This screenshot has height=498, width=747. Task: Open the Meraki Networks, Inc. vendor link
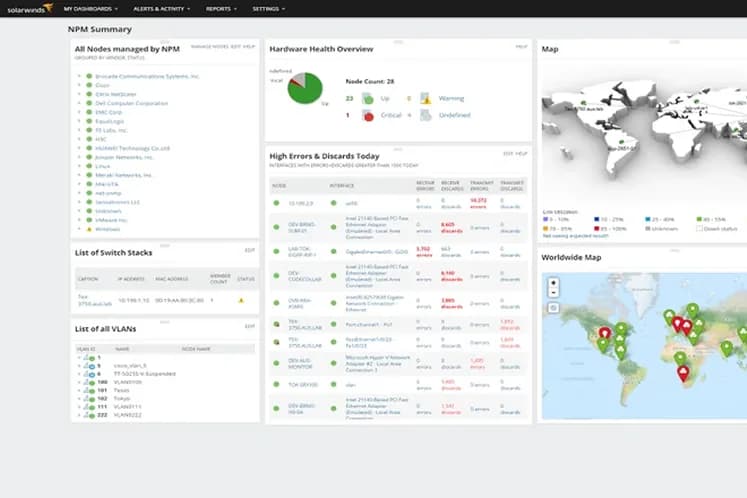point(123,175)
